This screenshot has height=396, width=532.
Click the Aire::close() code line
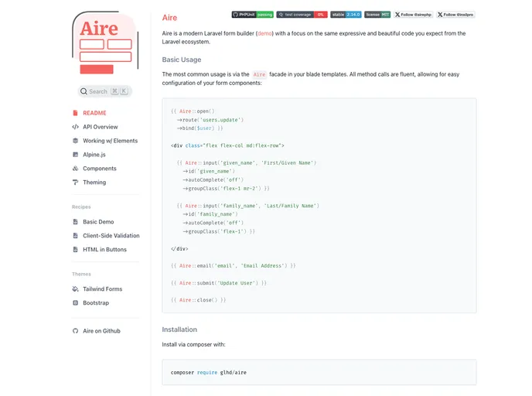tap(198, 300)
